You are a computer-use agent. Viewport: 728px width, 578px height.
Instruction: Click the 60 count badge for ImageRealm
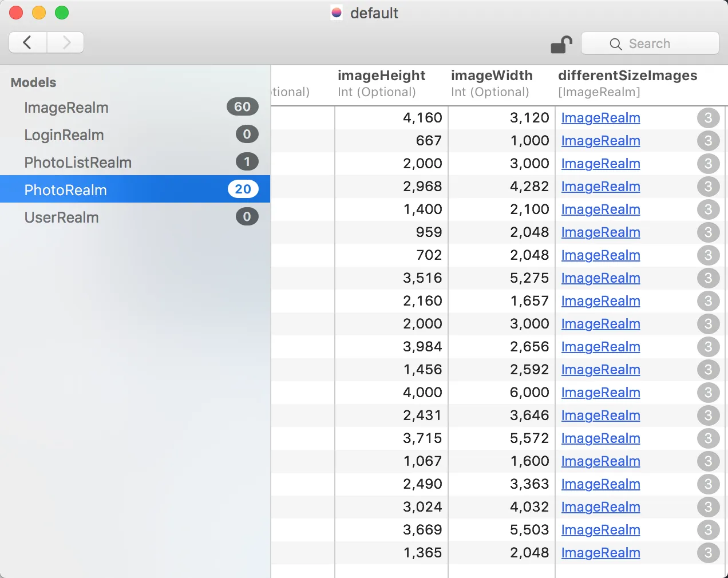point(243,106)
